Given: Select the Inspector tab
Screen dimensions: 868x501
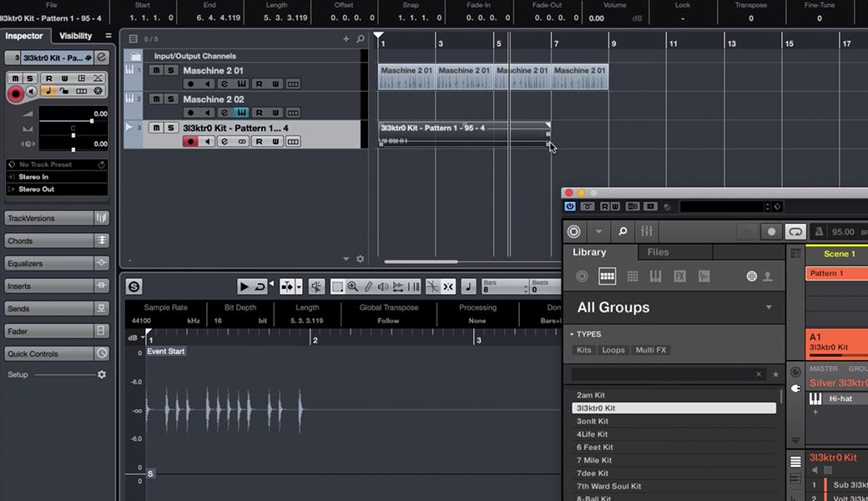Looking at the screenshot, I should [x=24, y=35].
